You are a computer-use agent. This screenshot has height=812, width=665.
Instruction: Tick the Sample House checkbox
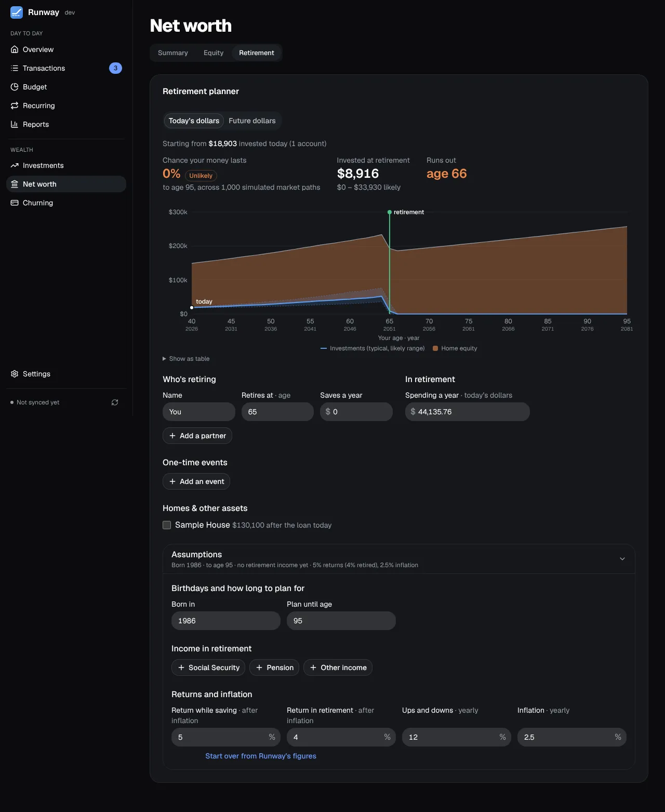[x=167, y=525]
